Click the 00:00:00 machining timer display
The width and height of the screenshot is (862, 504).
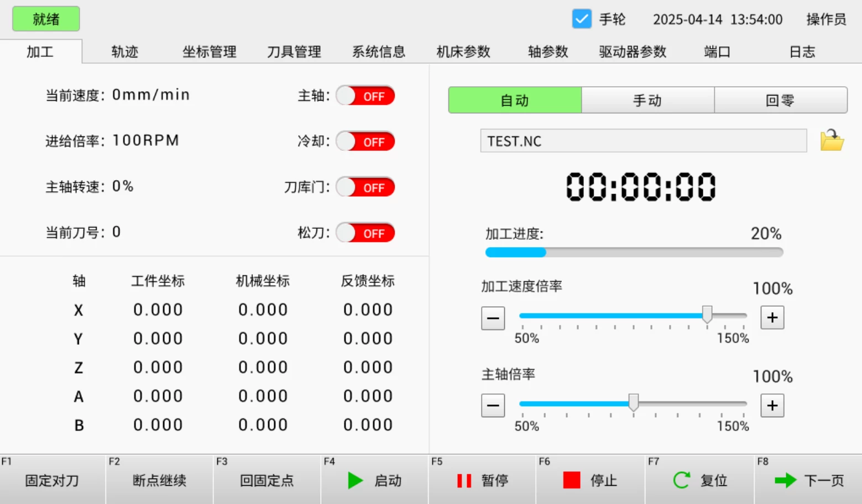point(641,186)
